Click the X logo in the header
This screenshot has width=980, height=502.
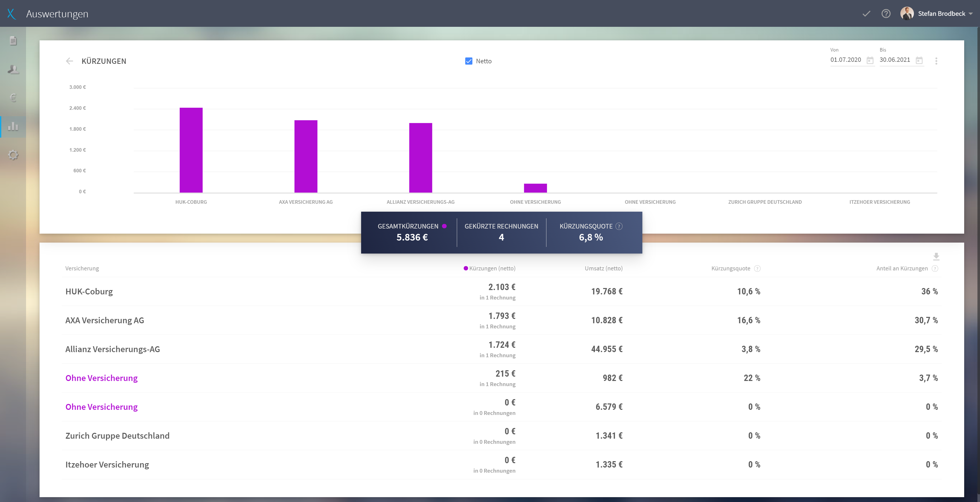click(11, 14)
